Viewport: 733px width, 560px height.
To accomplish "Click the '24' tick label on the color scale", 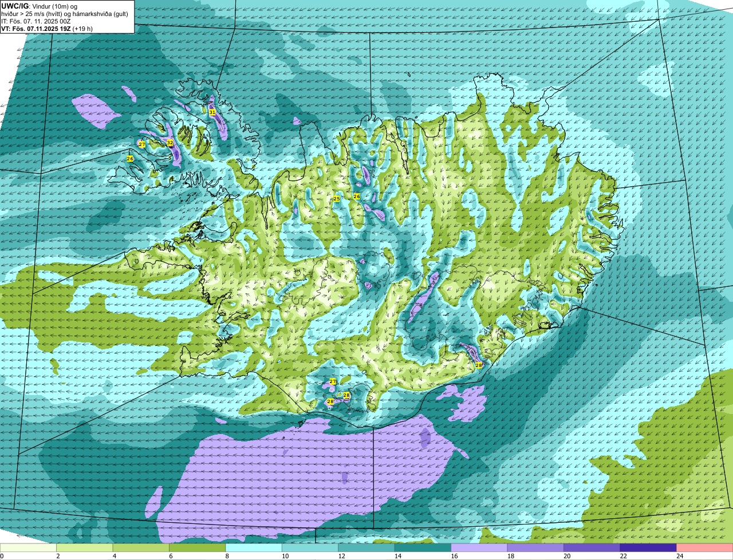I will (x=680, y=556).
